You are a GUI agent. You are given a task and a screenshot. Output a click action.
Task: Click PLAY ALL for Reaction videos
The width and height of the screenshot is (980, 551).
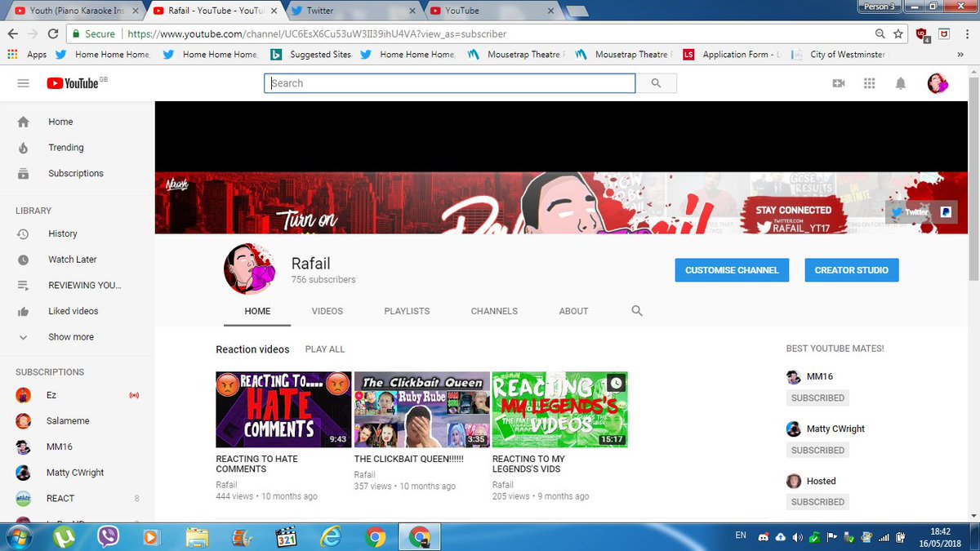tap(325, 349)
